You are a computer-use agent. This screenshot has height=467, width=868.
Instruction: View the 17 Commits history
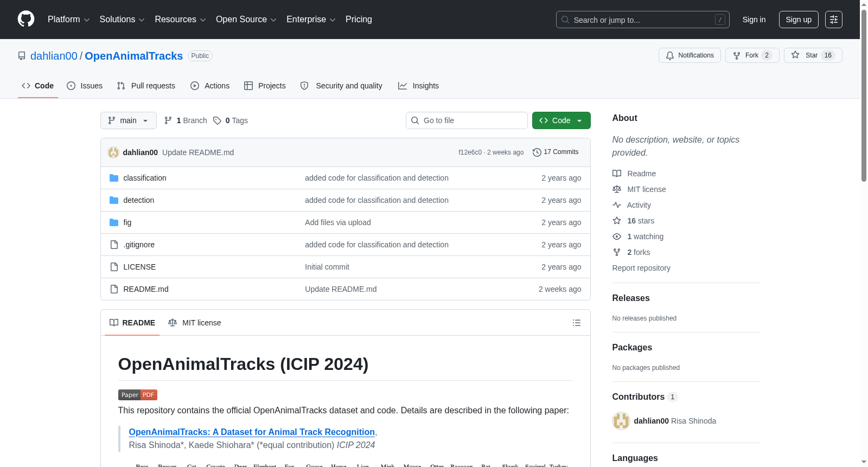point(556,152)
